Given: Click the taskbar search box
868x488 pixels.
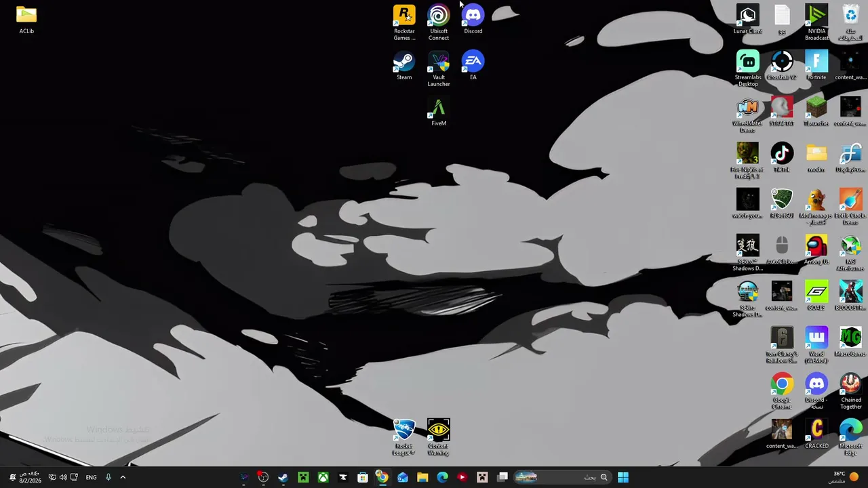Looking at the screenshot, I should 563,477.
